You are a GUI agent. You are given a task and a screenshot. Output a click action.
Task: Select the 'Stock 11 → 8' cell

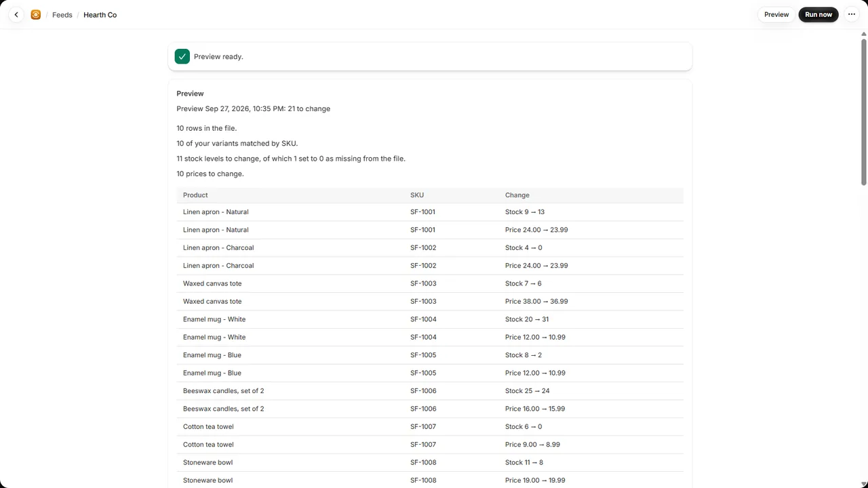coord(524,462)
